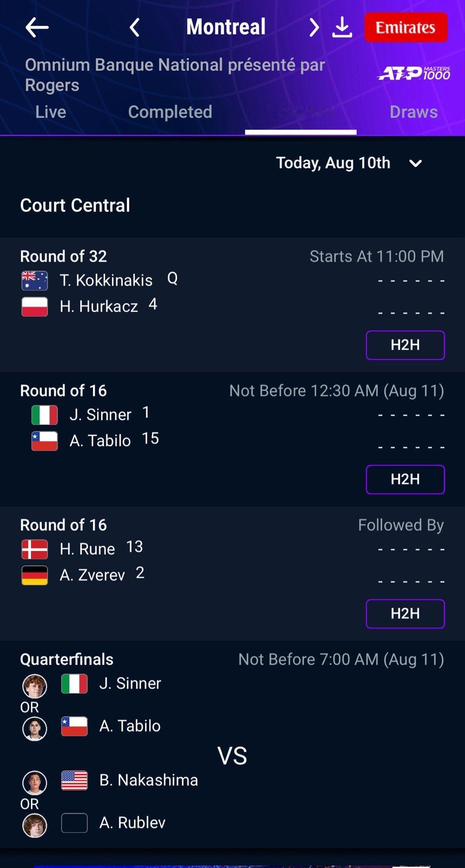Open the date selector chevron arrow
The image size is (465, 868).
pyautogui.click(x=415, y=164)
